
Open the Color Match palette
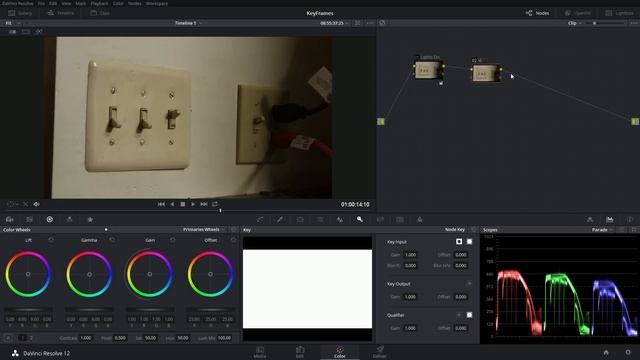[x=29, y=220]
